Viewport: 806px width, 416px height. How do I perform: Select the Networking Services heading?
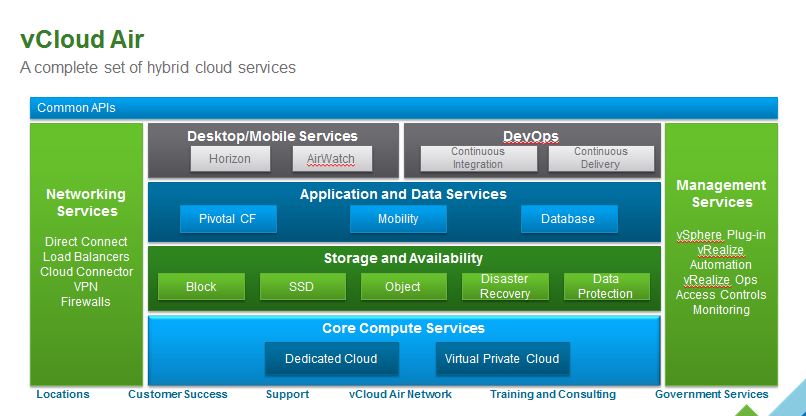(x=86, y=203)
